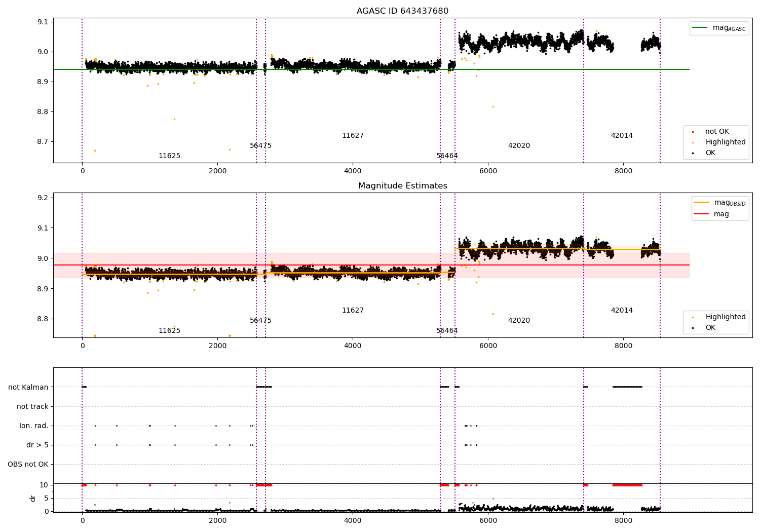This screenshot has height=532, width=760.
Task: Click obsid label '42020' in middle plot
Action: pos(519,321)
